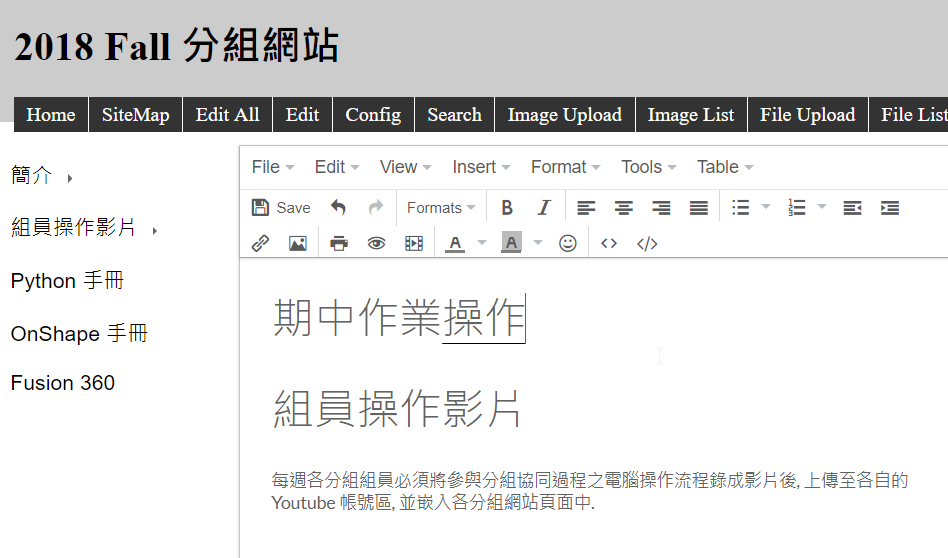Toggle the preview eye icon
Viewport: 948px width, 558px height.
[x=376, y=243]
